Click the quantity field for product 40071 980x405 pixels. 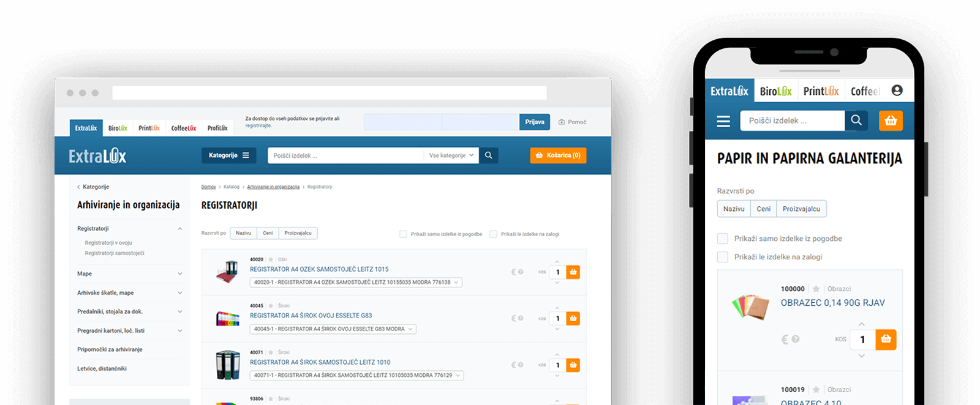(557, 365)
